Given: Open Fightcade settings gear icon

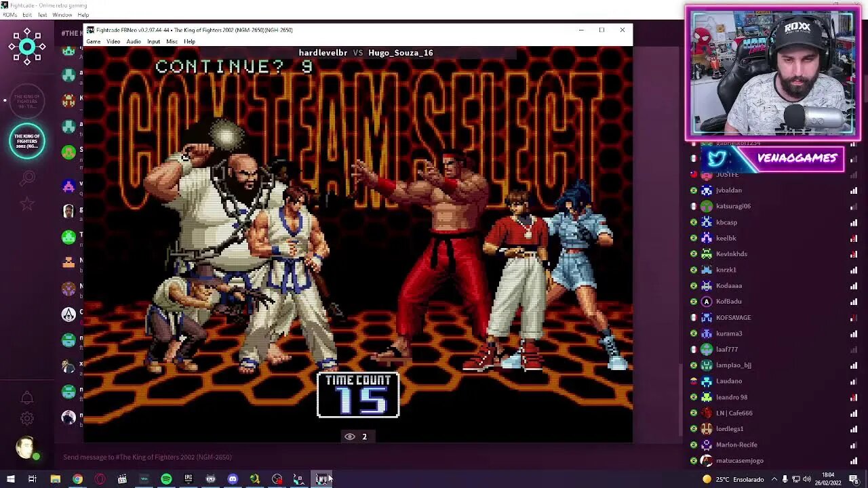Looking at the screenshot, I should (x=27, y=419).
